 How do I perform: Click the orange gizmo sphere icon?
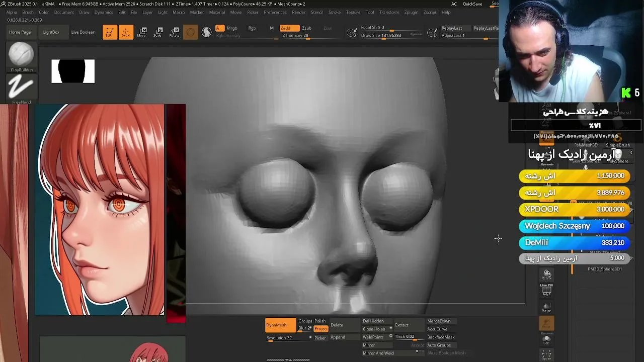click(190, 32)
